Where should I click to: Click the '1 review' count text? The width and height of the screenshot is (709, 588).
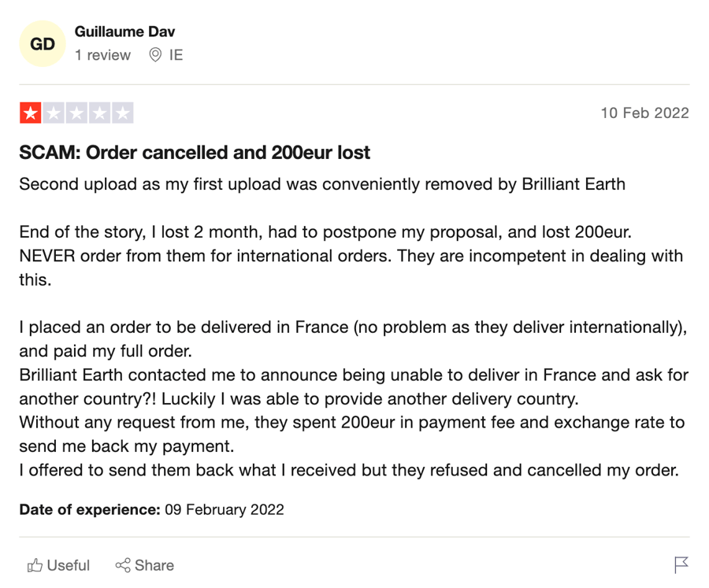tap(102, 55)
